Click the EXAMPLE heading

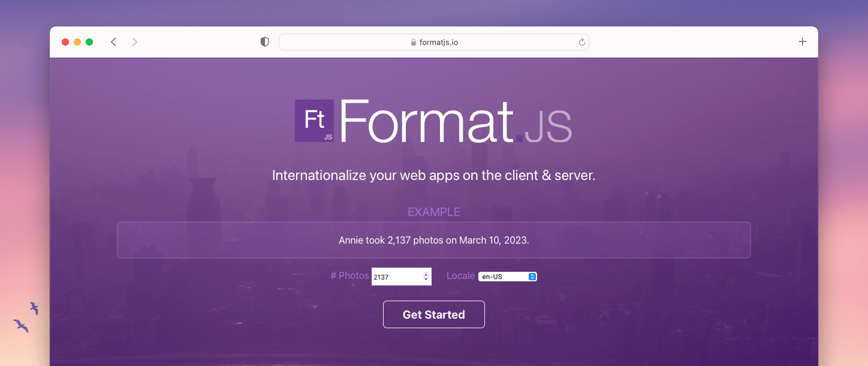tap(434, 212)
